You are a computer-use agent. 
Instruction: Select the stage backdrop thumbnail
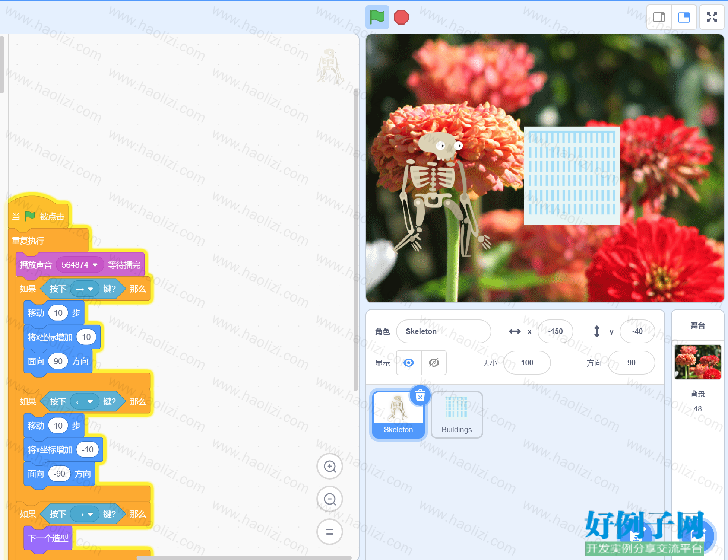[697, 362]
